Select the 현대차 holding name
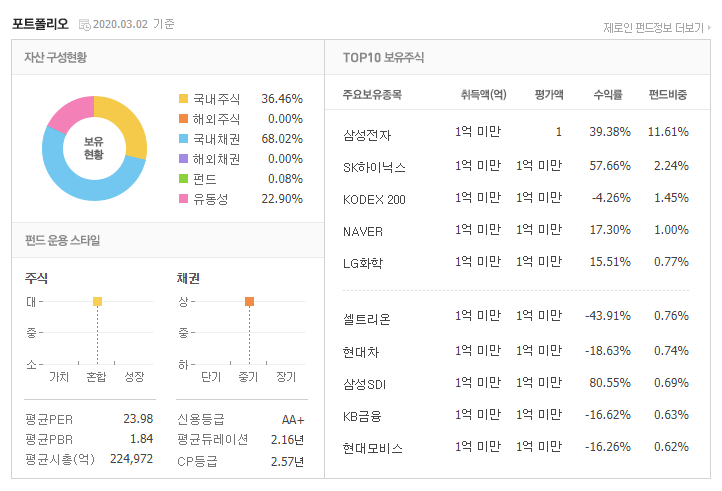Image resolution: width=722 pixels, height=491 pixels. click(361, 352)
